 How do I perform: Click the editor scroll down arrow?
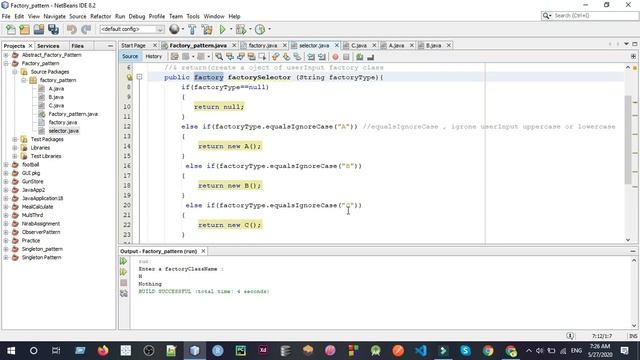point(628,240)
